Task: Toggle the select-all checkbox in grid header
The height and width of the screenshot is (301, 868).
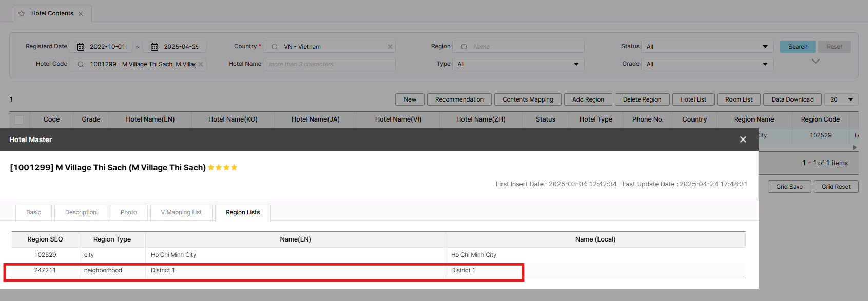Action: click(x=19, y=120)
